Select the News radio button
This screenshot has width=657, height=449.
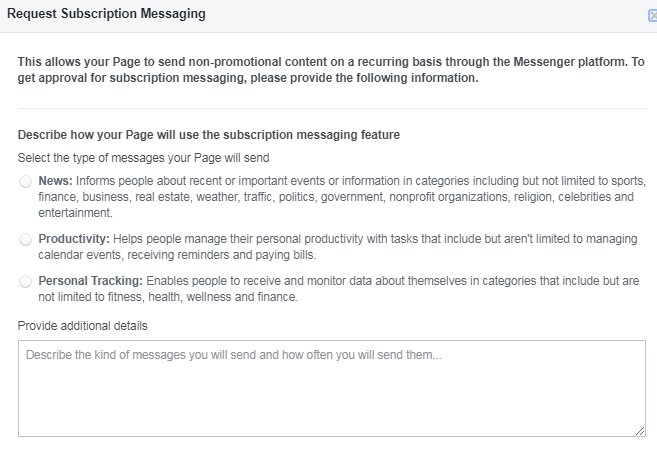tap(25, 182)
